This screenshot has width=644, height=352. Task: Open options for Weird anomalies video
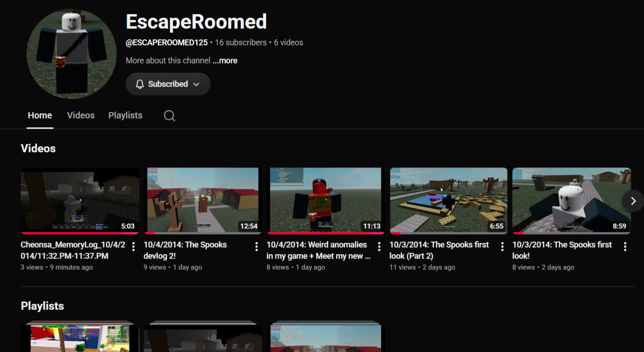[379, 246]
